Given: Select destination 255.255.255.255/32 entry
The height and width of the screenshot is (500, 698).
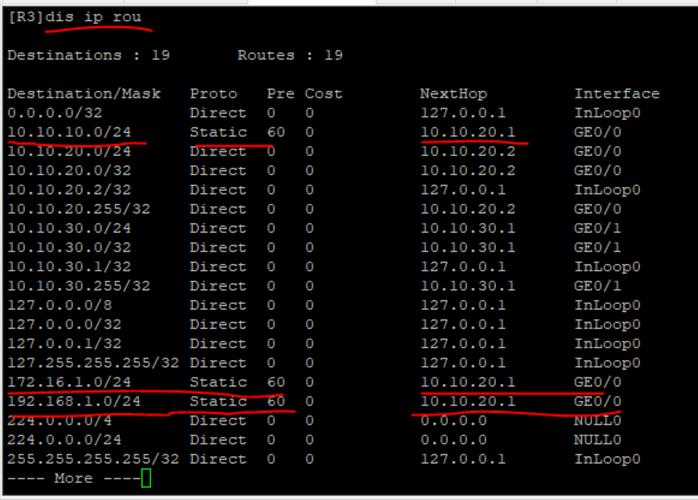Looking at the screenshot, I should pyautogui.click(x=93, y=459).
